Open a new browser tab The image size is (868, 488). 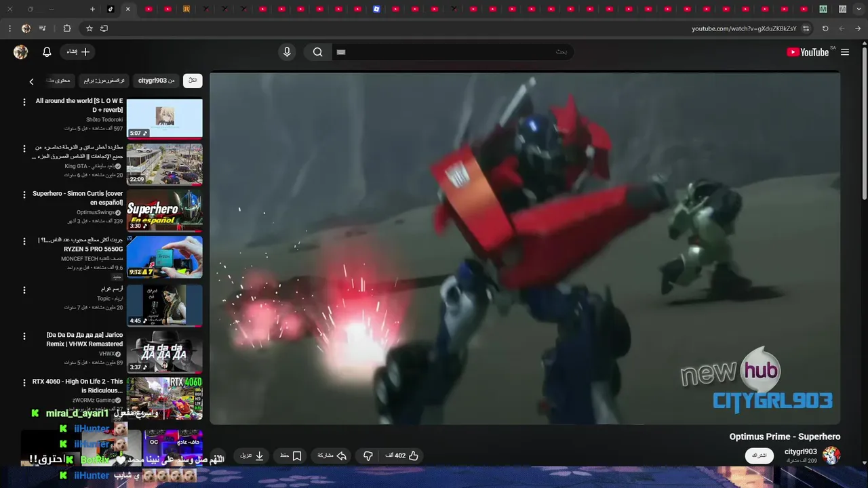pos(92,9)
